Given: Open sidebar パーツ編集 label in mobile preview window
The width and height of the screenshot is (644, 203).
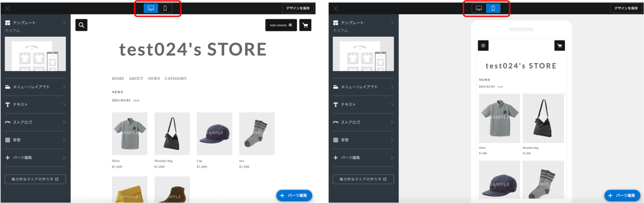Looking at the screenshot, I should (x=351, y=158).
